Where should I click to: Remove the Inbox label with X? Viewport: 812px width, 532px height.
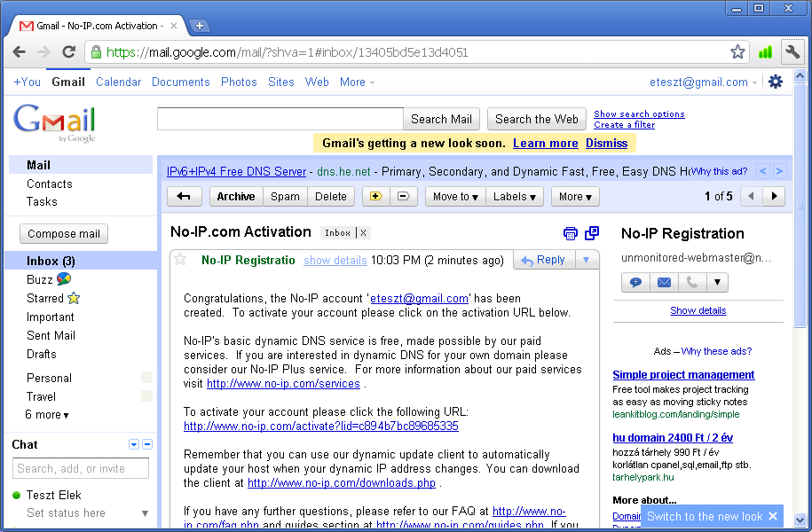(364, 233)
